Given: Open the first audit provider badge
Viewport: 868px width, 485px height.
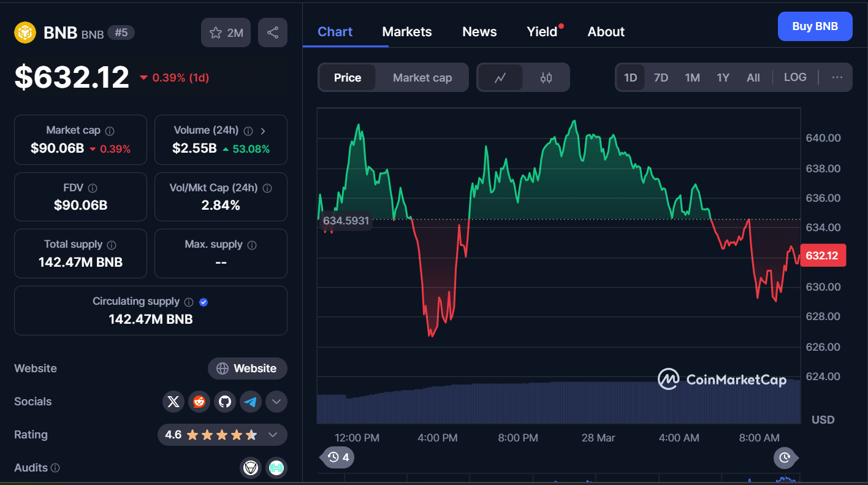Looking at the screenshot, I should pyautogui.click(x=249, y=468).
